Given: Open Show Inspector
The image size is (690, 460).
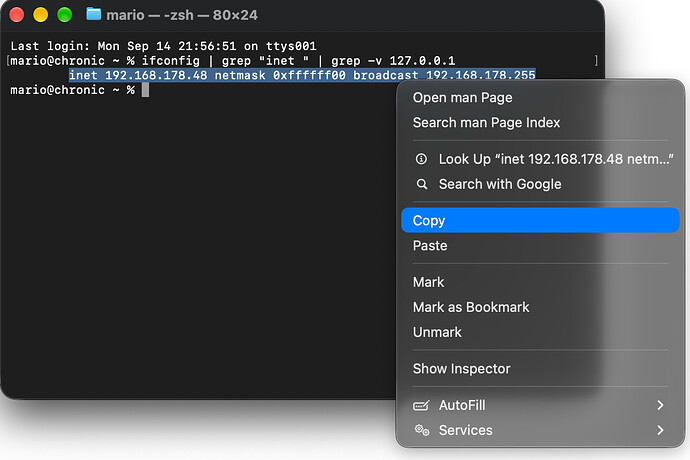Looking at the screenshot, I should click(540, 368).
